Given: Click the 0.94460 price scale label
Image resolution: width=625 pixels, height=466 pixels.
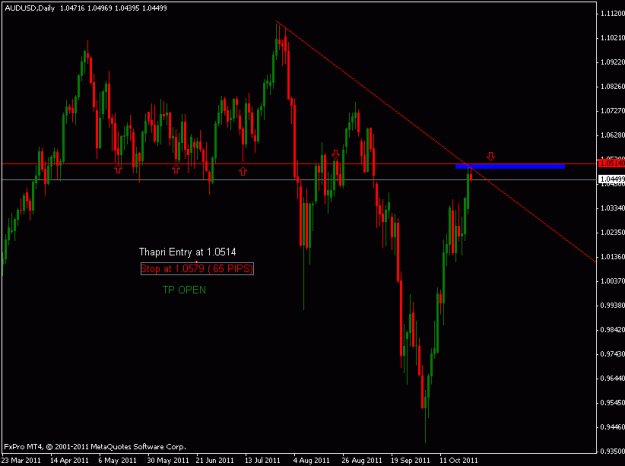Looking at the screenshot, I should [x=612, y=427].
